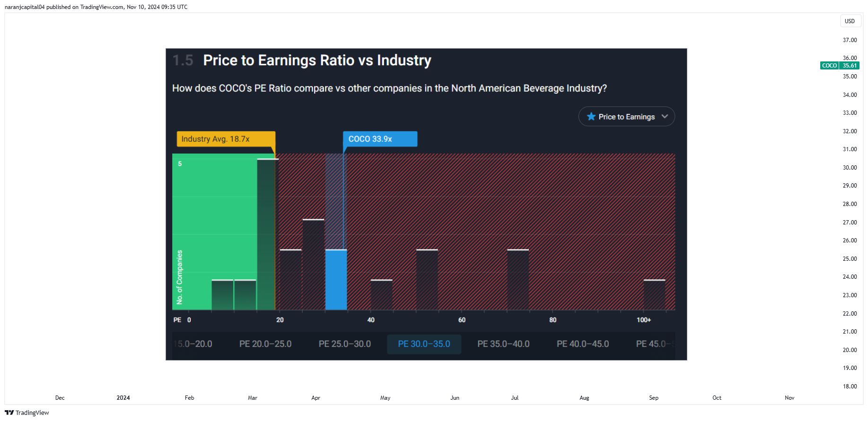Select the PE 35.0–40.0 tab
The width and height of the screenshot is (868, 421).
503,344
